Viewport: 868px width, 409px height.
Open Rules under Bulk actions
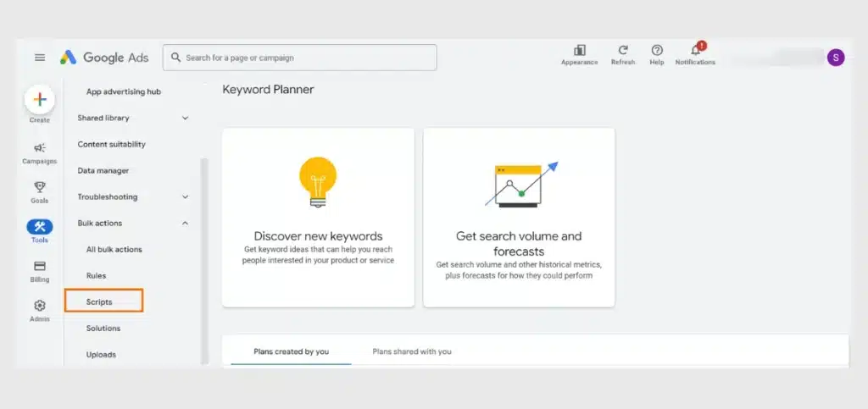point(96,276)
